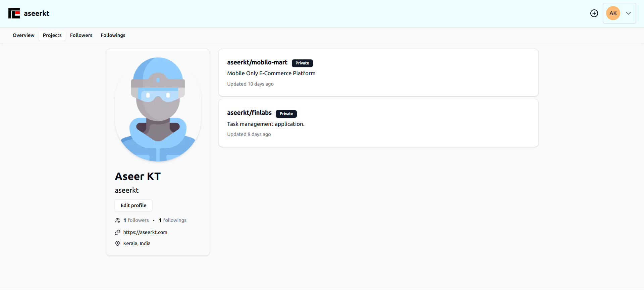This screenshot has height=290, width=644.
Task: Click 'Updated 8 days ago' text
Action: pyautogui.click(x=249, y=134)
